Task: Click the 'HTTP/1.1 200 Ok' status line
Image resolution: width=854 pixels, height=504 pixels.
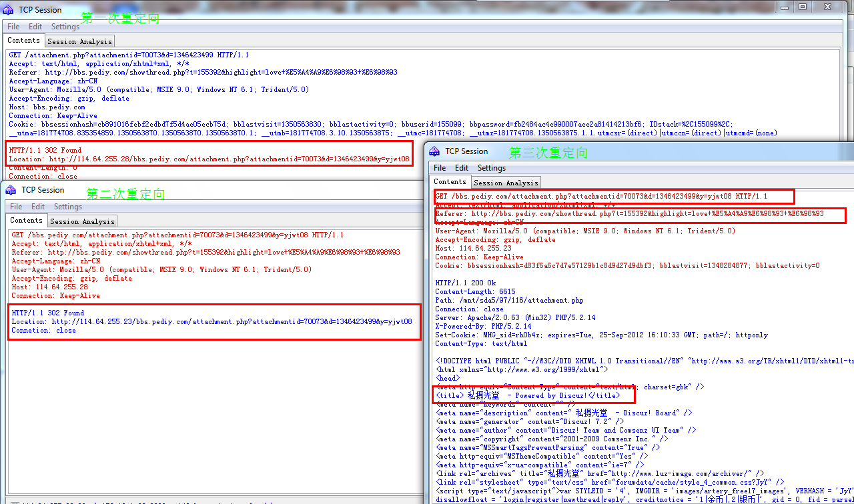Action: click(x=466, y=283)
